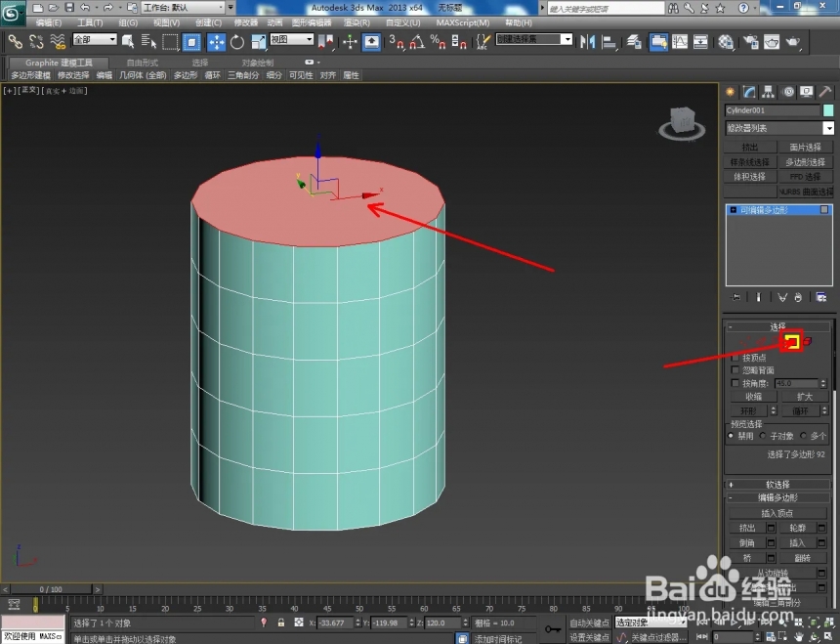
Task: Select the Link tool in main toolbar
Action: tap(15, 41)
